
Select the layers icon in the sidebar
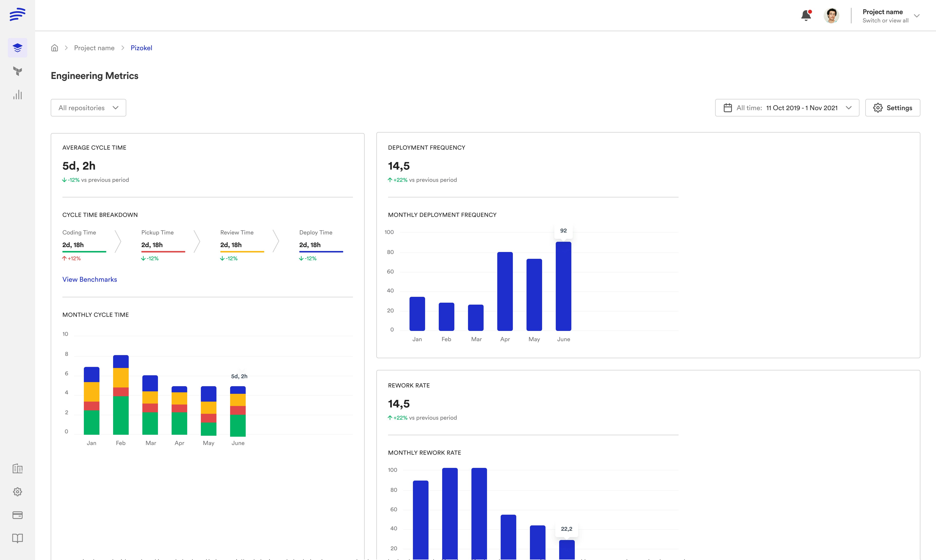coord(17,48)
